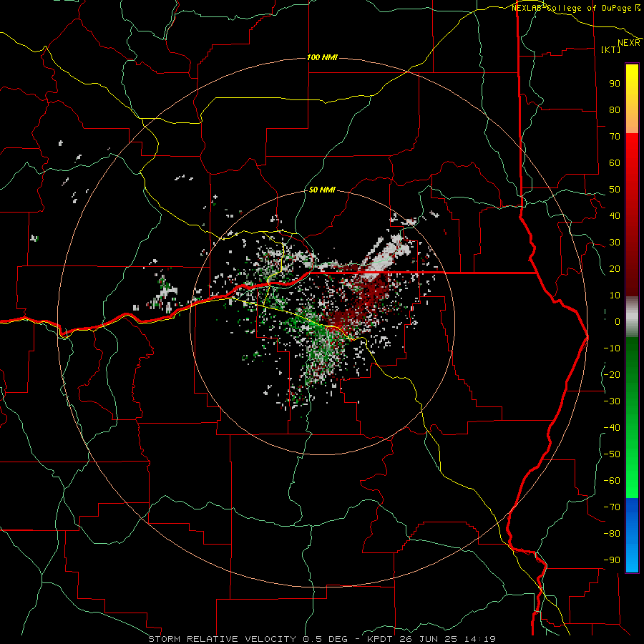This screenshot has width=644, height=644.
Task: Click the 70 value on velocity scale
Action: coord(615,137)
